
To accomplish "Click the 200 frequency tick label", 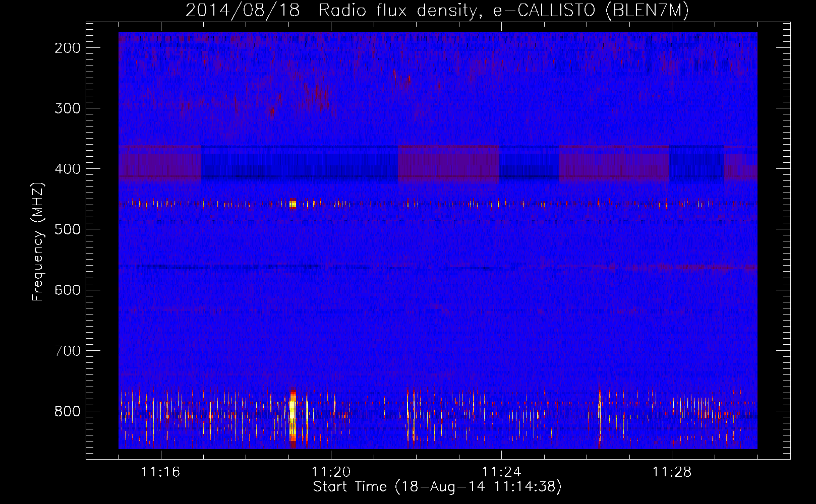I will [67, 48].
